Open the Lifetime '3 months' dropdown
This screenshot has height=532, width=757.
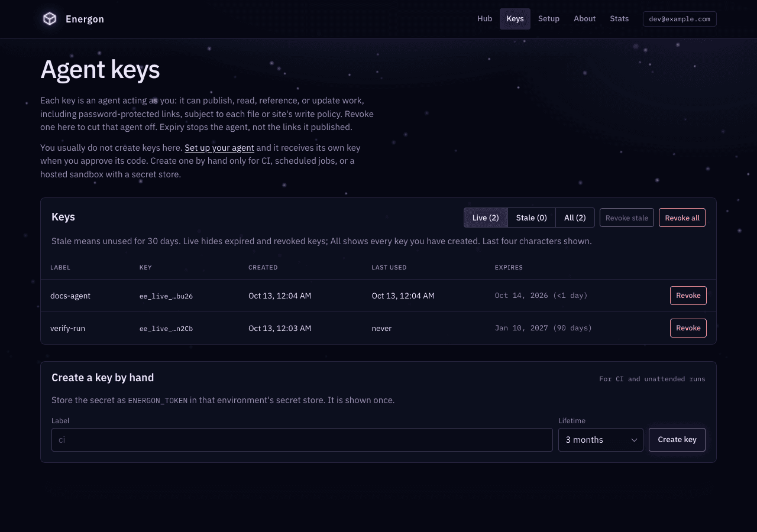pos(601,440)
